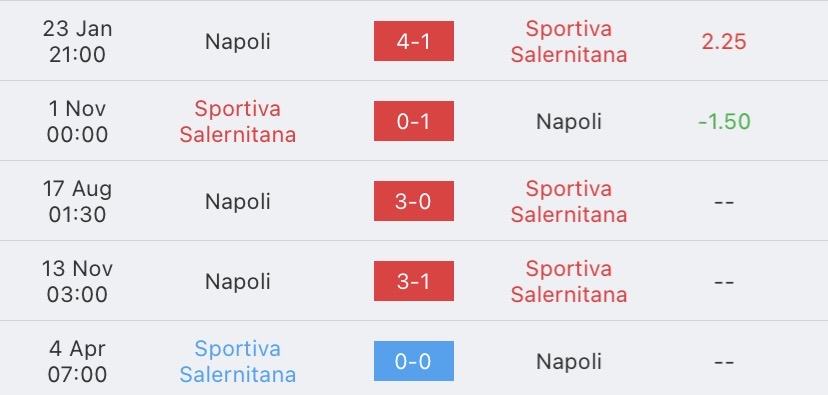Open the 3-0 score for 17 Aug match
The image size is (828, 395).
pos(413,201)
